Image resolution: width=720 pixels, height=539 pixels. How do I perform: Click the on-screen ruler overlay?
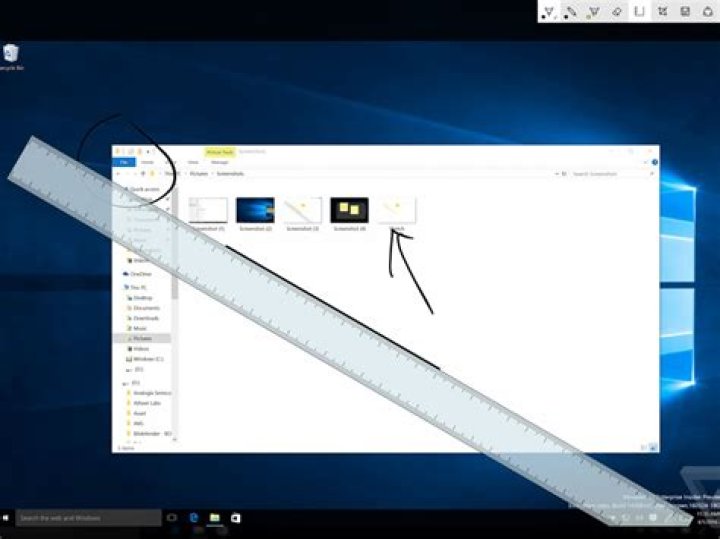coord(349,331)
